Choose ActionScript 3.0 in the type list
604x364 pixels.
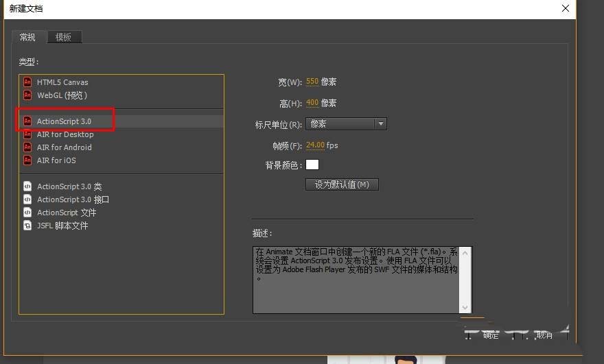[x=121, y=121]
